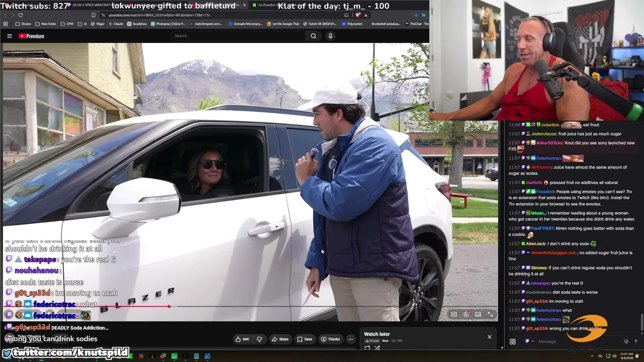Click the Brave shields icon
Image resolution: width=644 pixels, height=362 pixels.
tap(358, 15)
